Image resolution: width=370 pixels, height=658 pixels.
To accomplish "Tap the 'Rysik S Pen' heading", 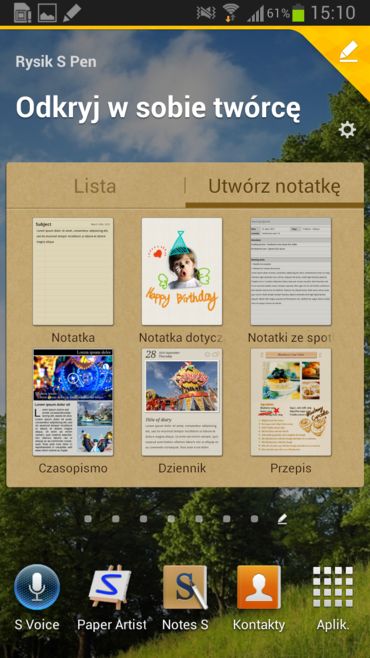I will click(56, 62).
